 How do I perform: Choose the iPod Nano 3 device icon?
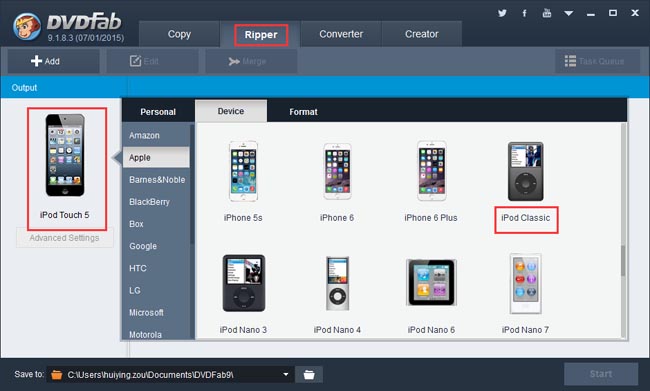[x=244, y=283]
